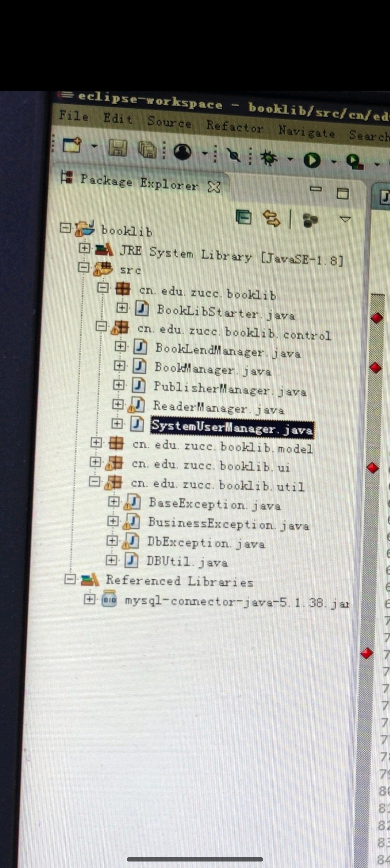Select Referenced Libraries node
This screenshot has width=390, height=868.
coord(179,581)
